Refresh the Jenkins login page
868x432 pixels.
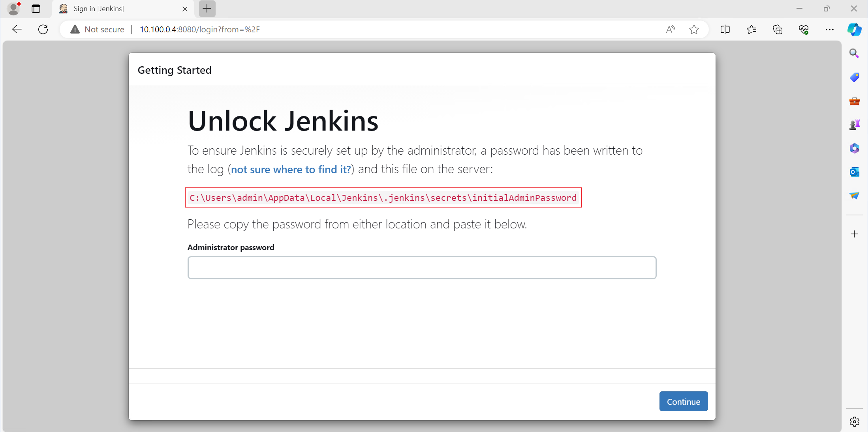[43, 29]
